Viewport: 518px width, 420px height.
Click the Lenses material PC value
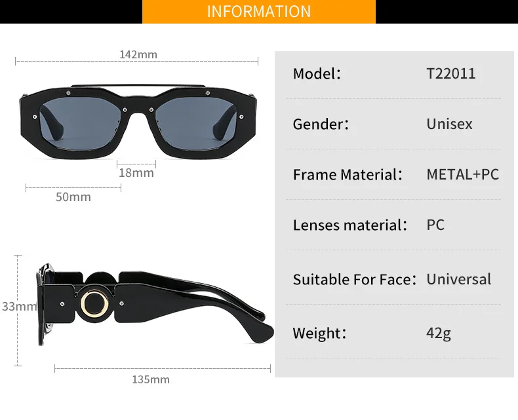(x=435, y=225)
